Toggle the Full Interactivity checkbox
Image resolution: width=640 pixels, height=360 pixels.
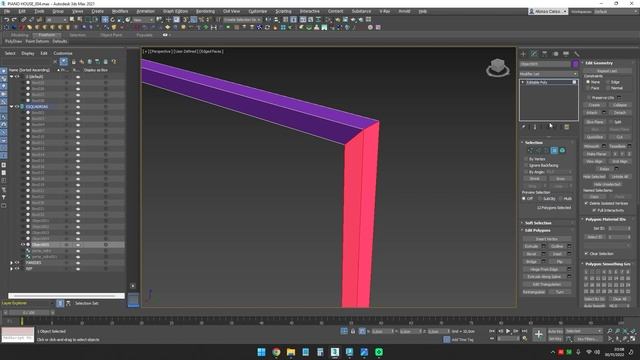594,210
